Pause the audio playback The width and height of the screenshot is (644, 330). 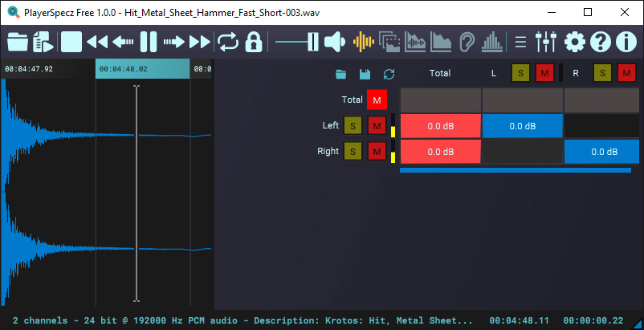click(x=149, y=42)
